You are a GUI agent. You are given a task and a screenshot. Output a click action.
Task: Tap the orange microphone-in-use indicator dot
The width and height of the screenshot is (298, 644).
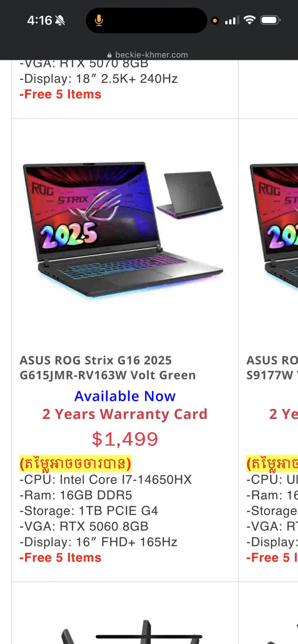[x=215, y=21]
